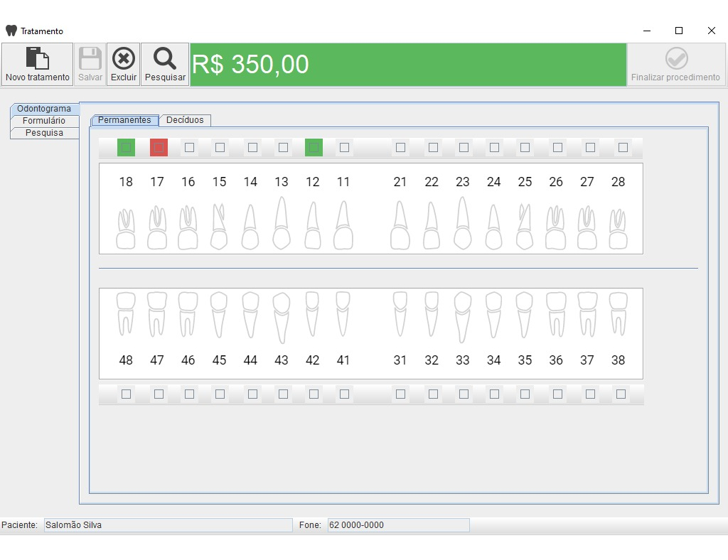728x560 pixels.
Task: Switch to the Decíduos tab
Action: coord(185,120)
